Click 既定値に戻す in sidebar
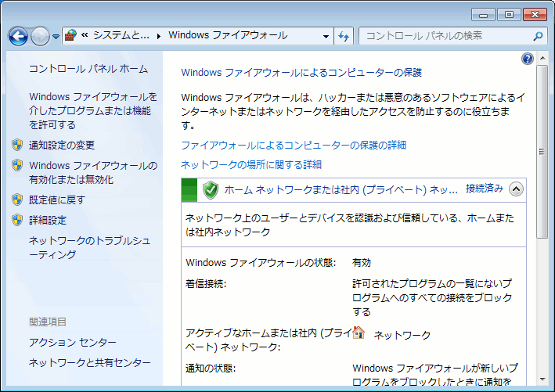Screen dimensions: 555x392 (56, 200)
